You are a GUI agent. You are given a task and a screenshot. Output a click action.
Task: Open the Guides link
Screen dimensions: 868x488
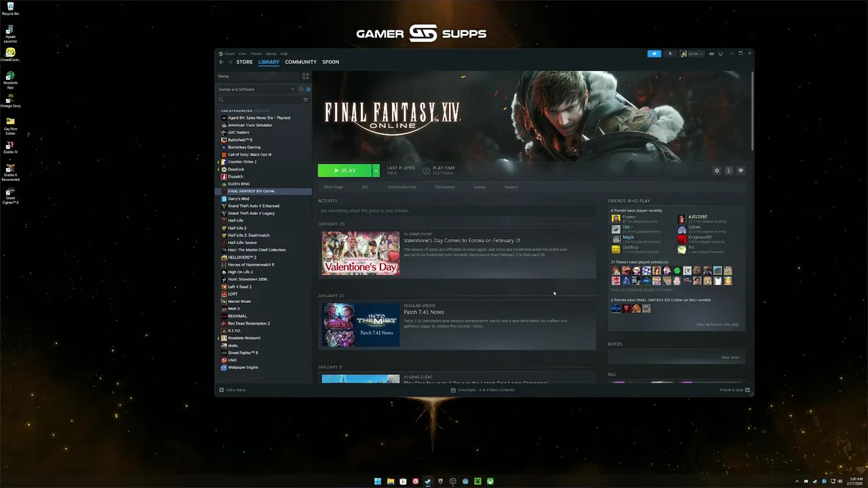click(479, 187)
